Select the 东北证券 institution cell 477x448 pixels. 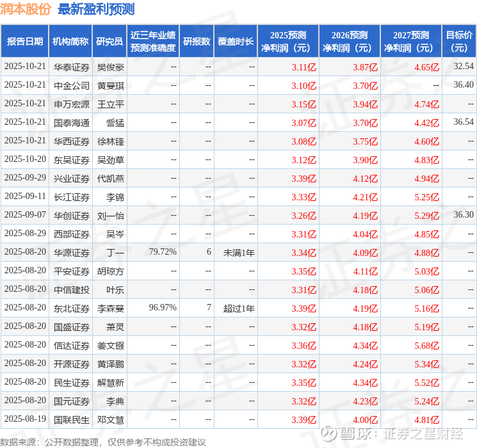tap(72, 308)
